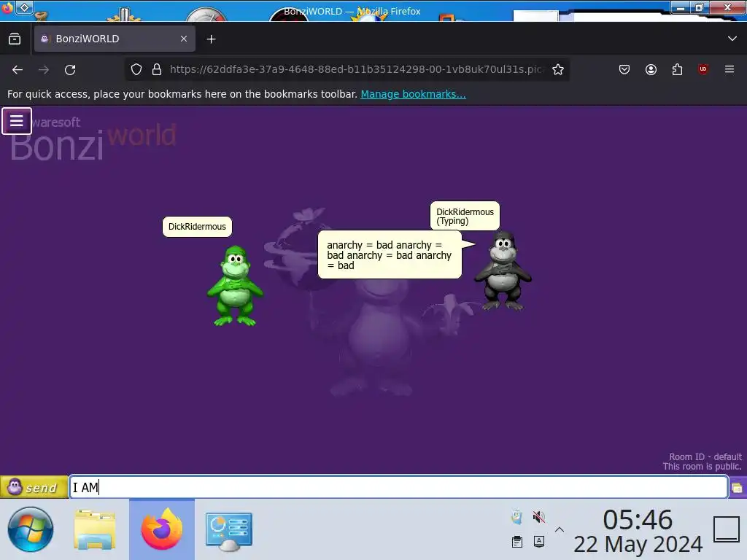Click the site security padlock icon
Image resolution: width=747 pixels, height=560 pixels.
coord(157,69)
